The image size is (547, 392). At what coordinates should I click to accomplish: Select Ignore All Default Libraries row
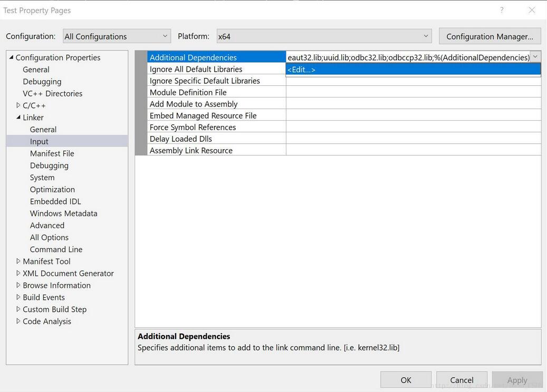(x=217, y=69)
